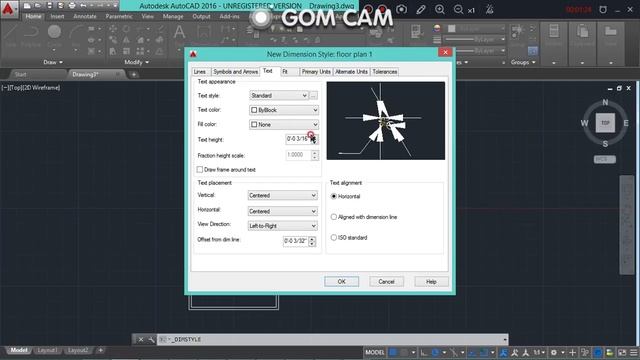
Task: Click the GOM Cam zoom in magnifier
Action: 440,9
